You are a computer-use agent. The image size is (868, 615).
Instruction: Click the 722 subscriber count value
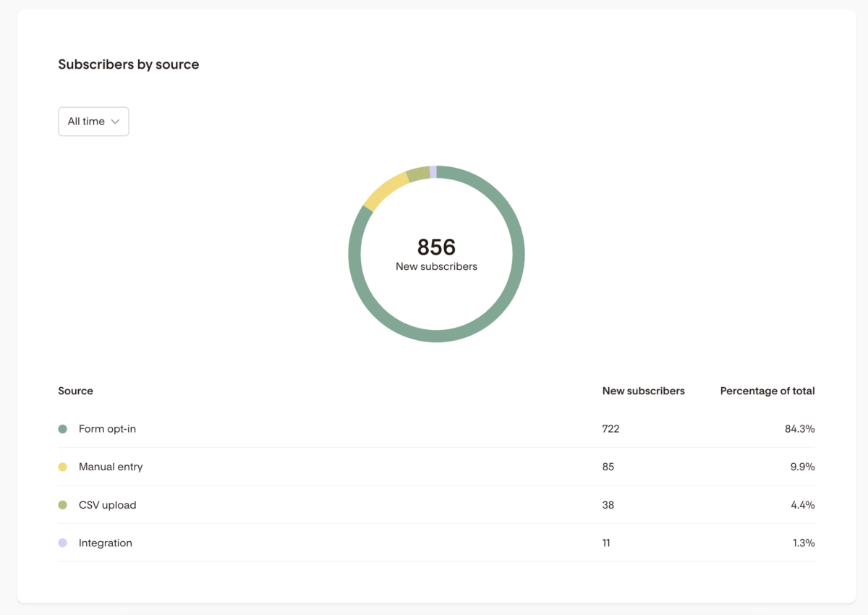click(610, 429)
